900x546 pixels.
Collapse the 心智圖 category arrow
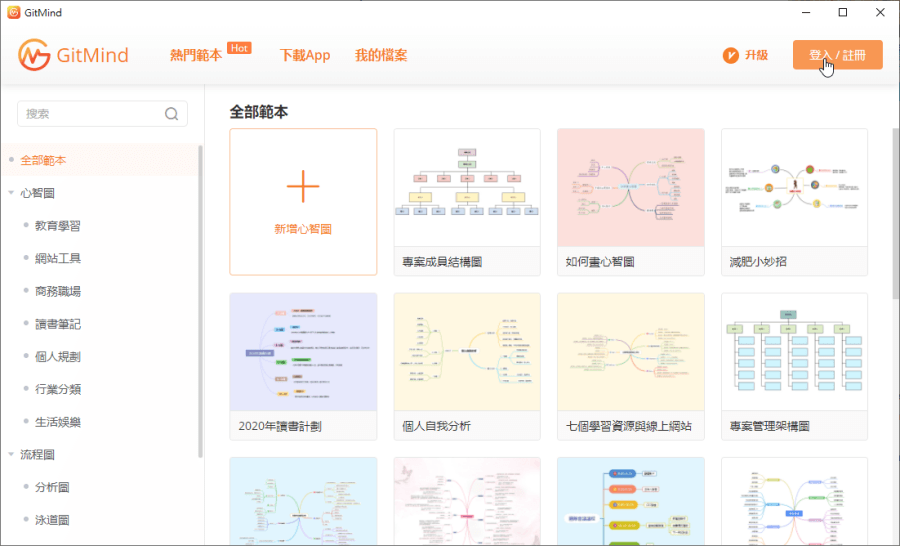pyautogui.click(x=11, y=193)
